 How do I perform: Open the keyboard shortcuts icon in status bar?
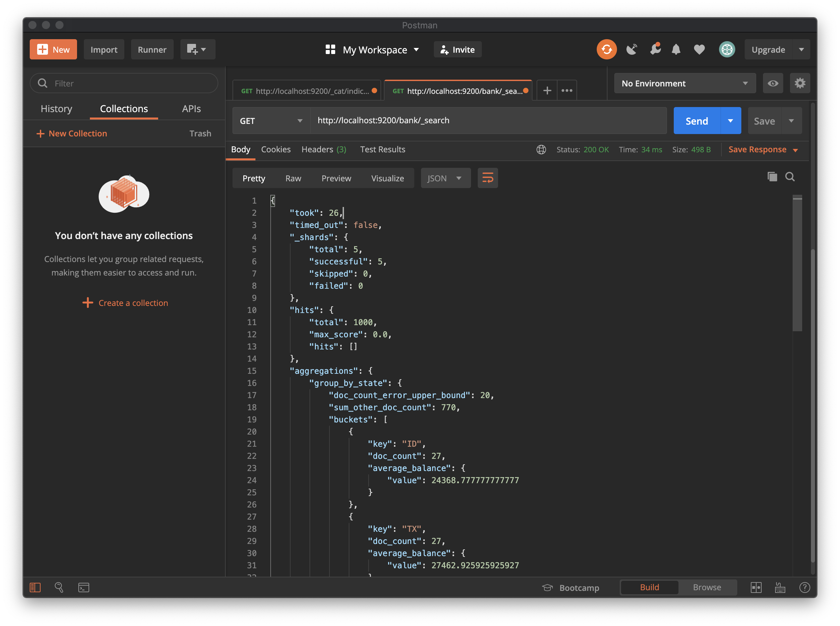(x=780, y=588)
